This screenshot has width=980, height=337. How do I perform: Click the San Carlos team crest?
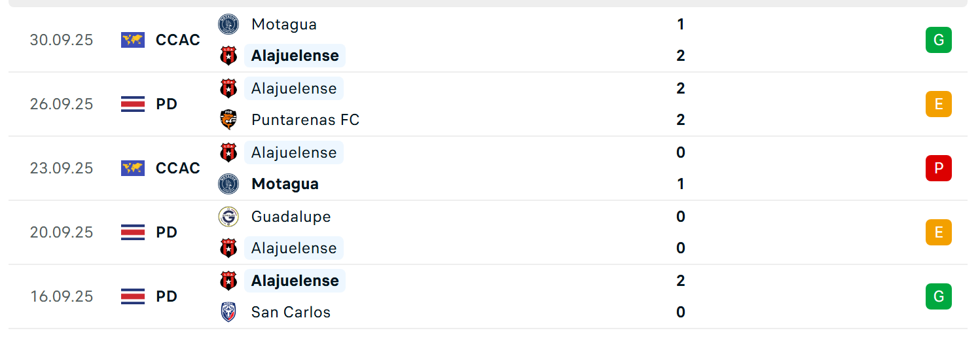[228, 312]
